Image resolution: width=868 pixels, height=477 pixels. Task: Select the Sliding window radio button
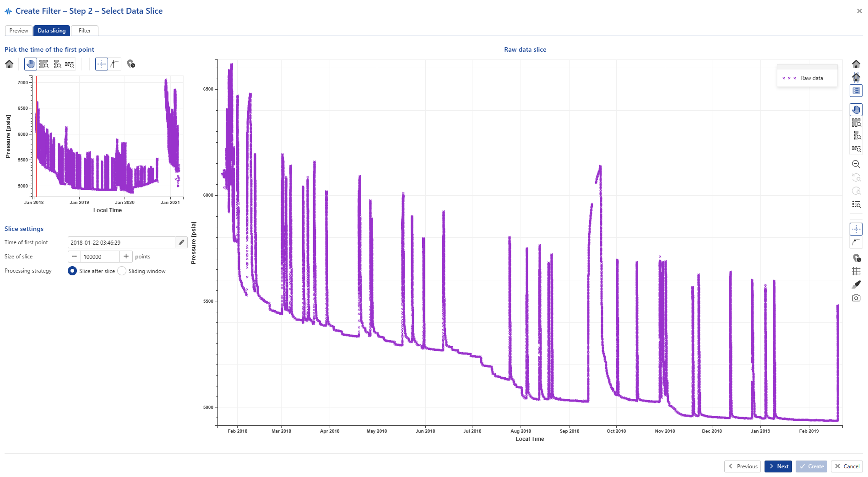click(122, 271)
